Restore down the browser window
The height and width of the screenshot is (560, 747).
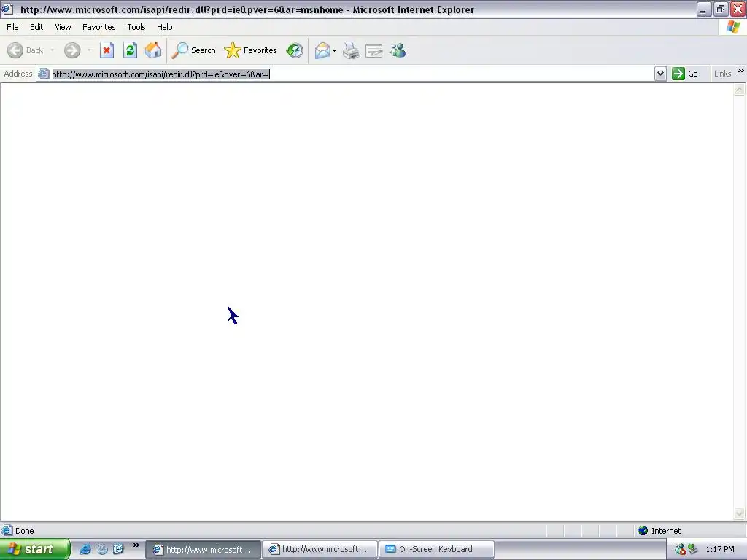[x=720, y=9]
